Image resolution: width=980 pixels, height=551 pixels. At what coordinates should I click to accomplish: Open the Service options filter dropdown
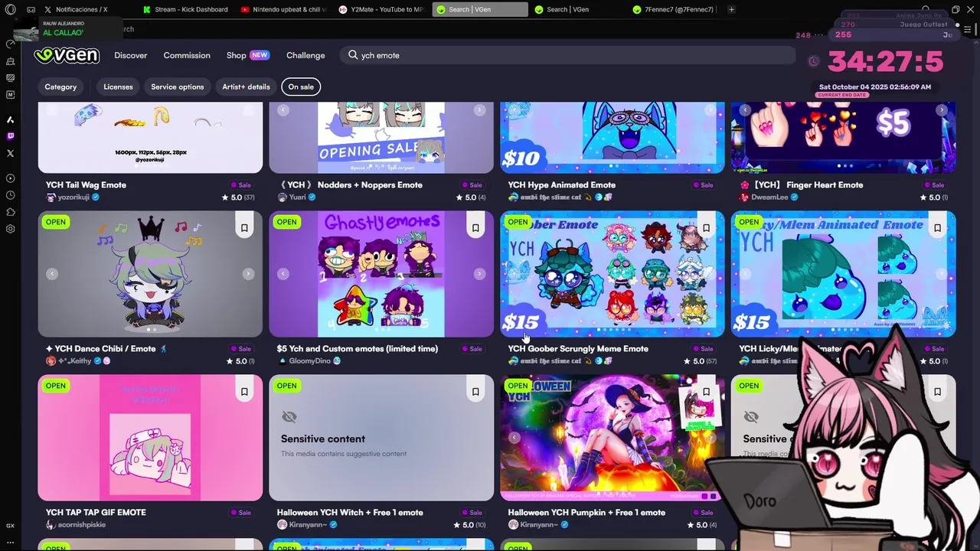177,86
